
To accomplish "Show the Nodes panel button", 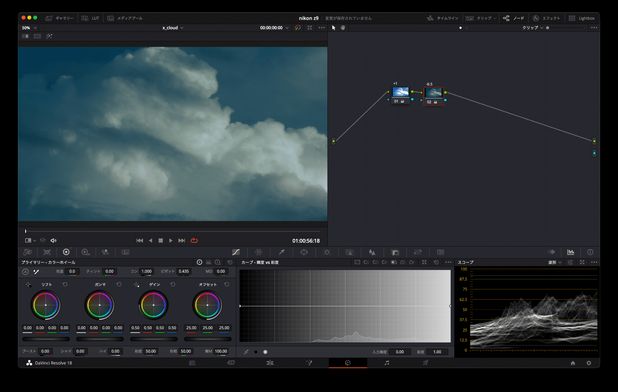I will [514, 18].
